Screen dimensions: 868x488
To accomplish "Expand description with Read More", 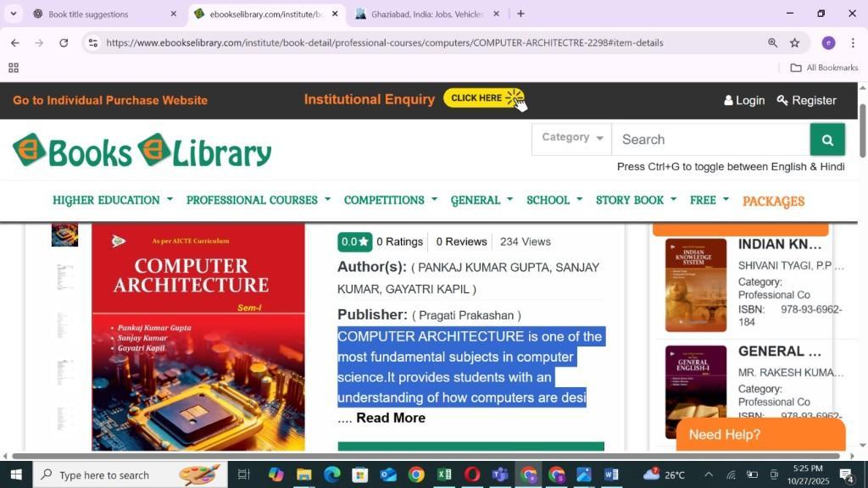I will pyautogui.click(x=391, y=418).
